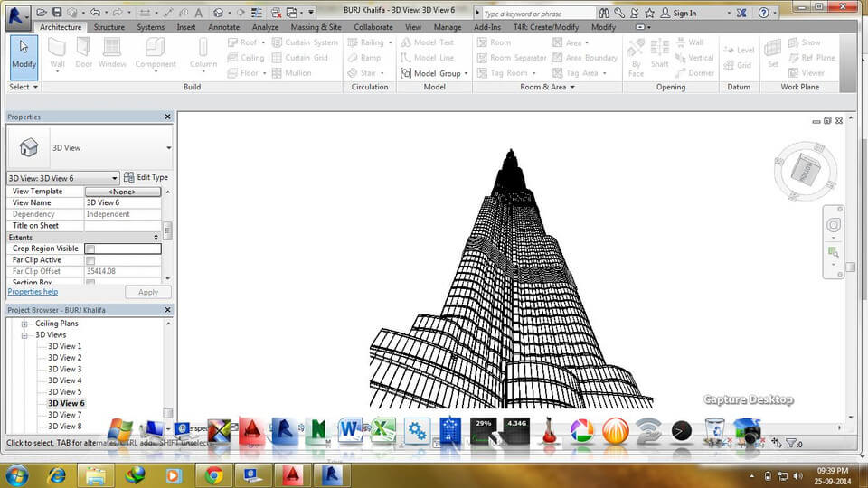Open the Systems ribbon tab

pyautogui.click(x=151, y=27)
